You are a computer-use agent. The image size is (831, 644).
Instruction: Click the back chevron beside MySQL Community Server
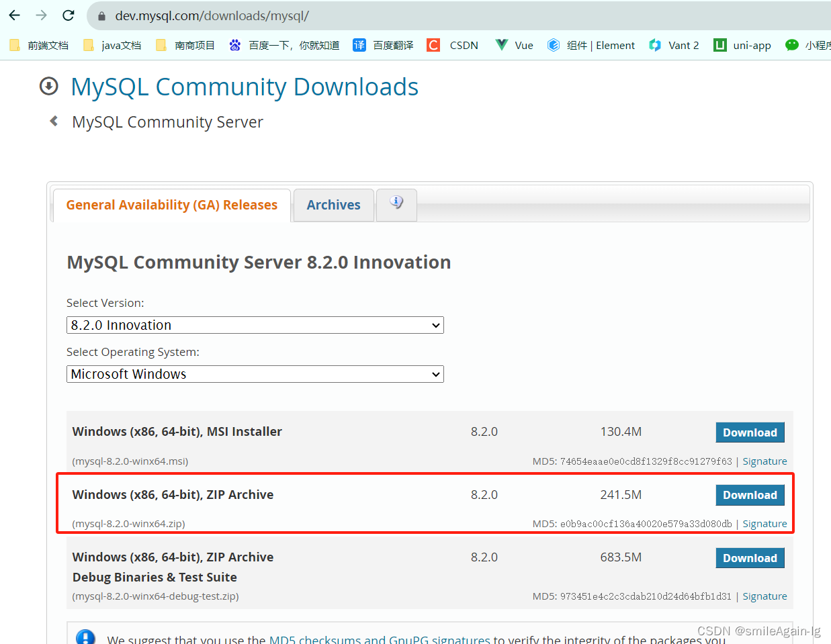pyautogui.click(x=54, y=121)
